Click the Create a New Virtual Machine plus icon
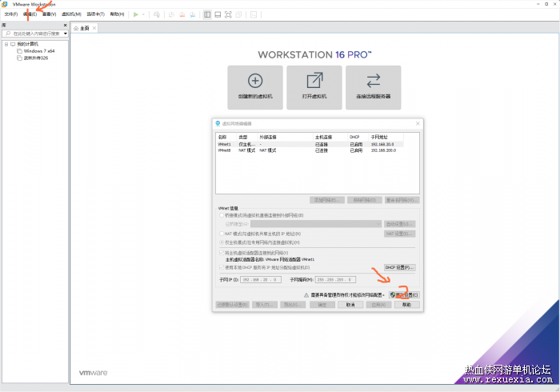The width and height of the screenshot is (560, 392). [x=255, y=81]
